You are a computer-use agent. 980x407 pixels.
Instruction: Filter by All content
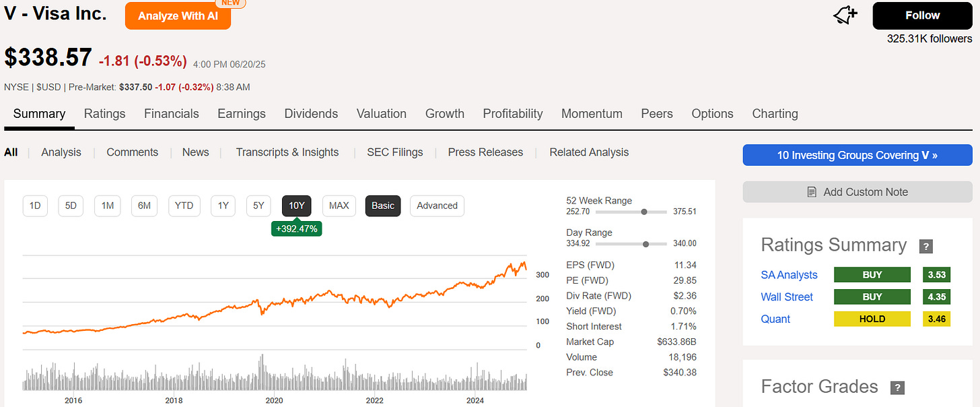[x=11, y=152]
